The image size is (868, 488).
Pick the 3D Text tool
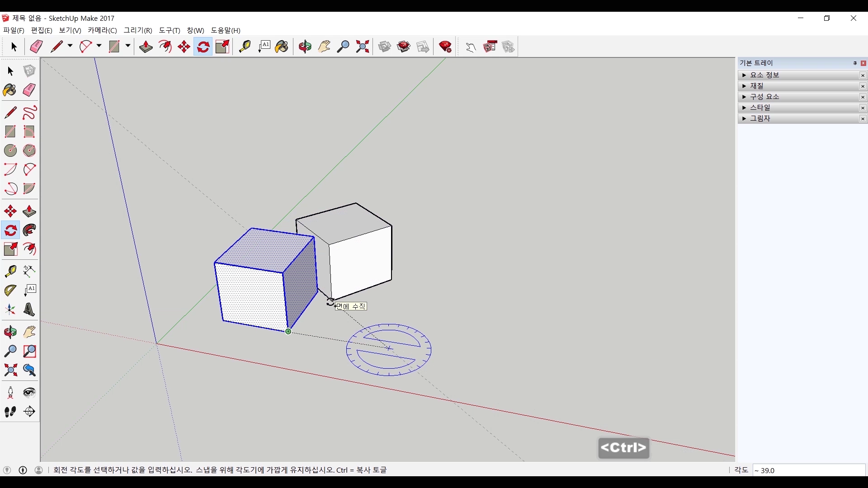point(29,310)
